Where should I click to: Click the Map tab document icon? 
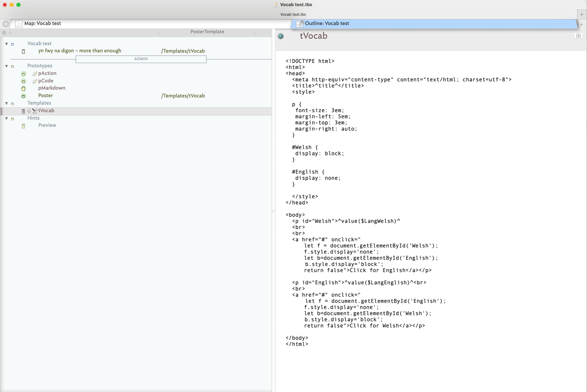coord(19,24)
